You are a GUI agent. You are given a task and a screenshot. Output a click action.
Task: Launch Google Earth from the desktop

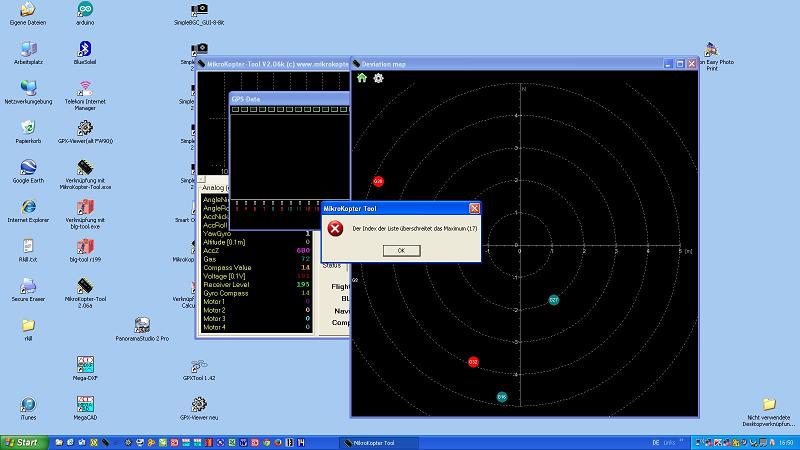tap(28, 171)
